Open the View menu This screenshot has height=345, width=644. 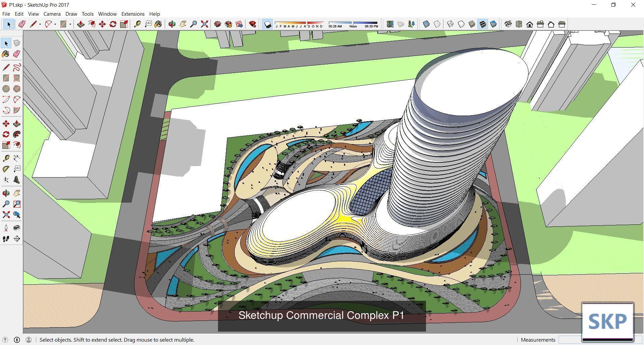click(x=33, y=14)
